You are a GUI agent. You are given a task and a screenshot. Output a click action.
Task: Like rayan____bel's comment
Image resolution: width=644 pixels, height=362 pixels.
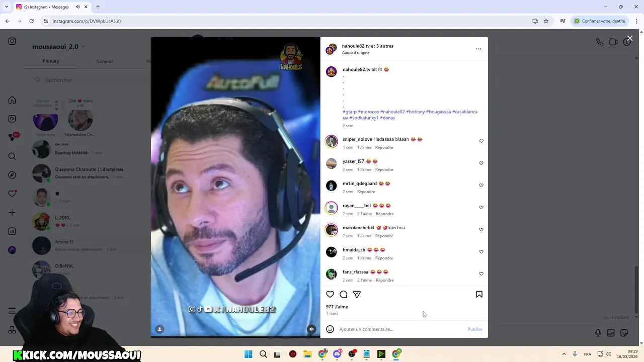click(481, 208)
